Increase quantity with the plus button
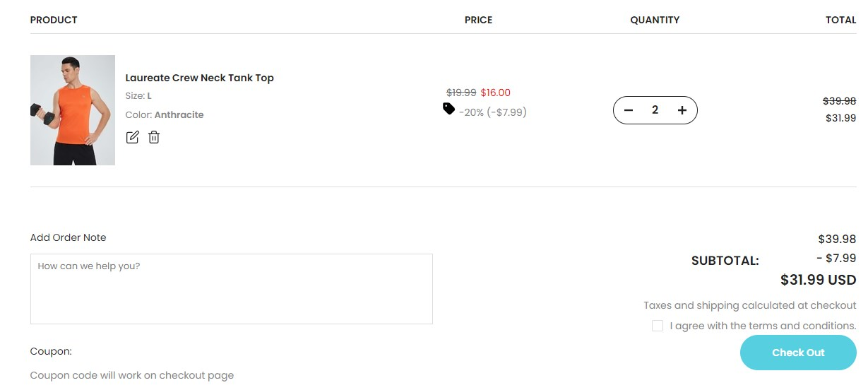Viewport: 868px width, 390px height. click(x=682, y=110)
